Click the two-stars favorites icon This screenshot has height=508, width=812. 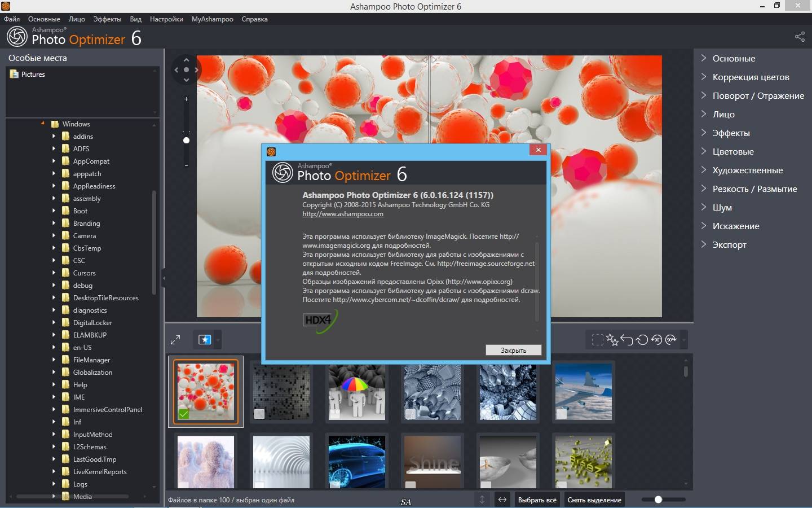[612, 340]
